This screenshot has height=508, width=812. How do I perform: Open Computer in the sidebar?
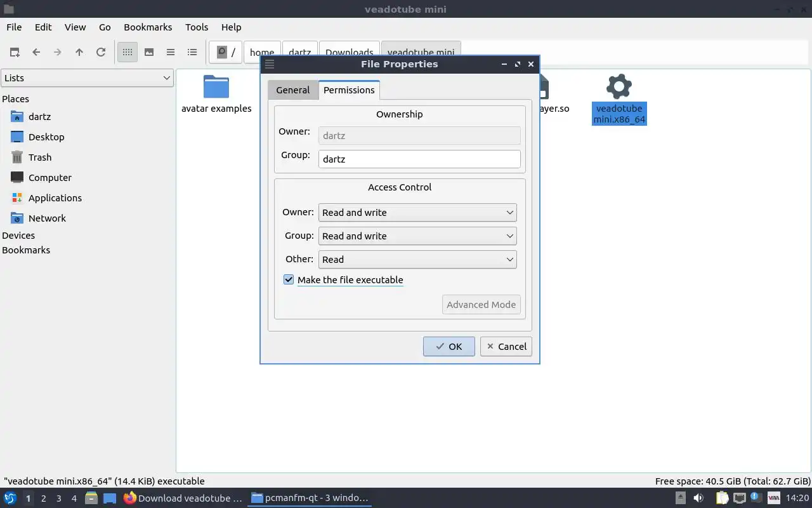click(49, 178)
